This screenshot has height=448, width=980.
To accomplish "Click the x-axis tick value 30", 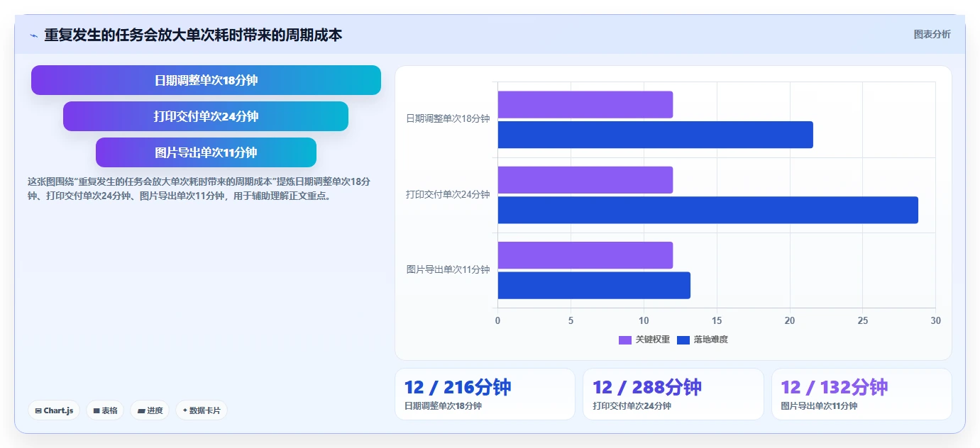I will 935,320.
